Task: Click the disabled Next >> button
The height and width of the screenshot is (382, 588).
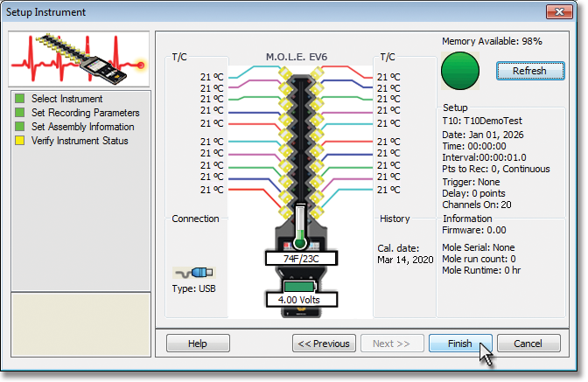Action: [392, 343]
